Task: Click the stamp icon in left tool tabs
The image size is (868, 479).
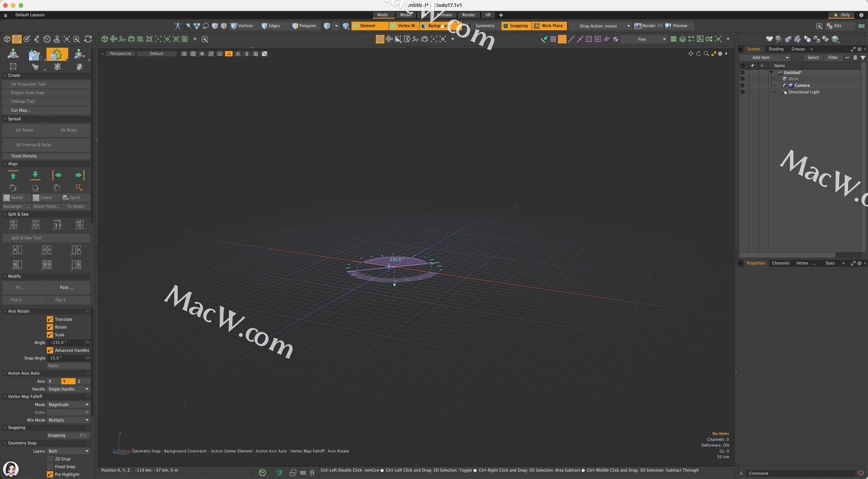Action: pos(57,39)
